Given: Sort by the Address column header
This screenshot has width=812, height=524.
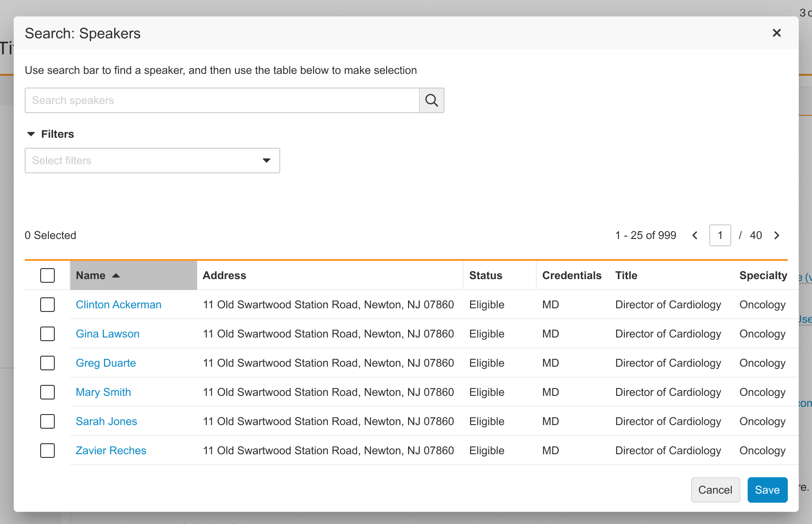Looking at the screenshot, I should point(224,275).
